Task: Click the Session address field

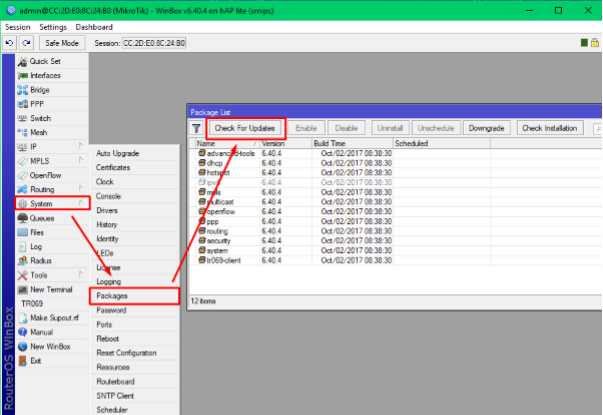Action: point(154,43)
